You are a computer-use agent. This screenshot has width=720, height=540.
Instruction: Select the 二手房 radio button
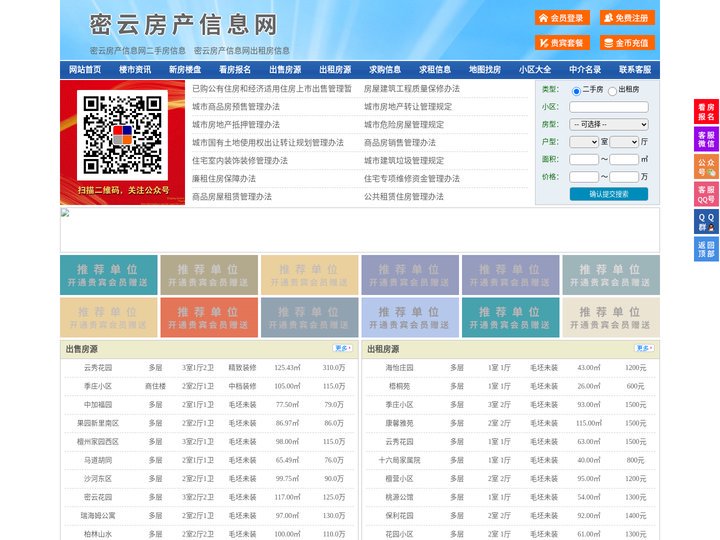pyautogui.click(x=576, y=91)
